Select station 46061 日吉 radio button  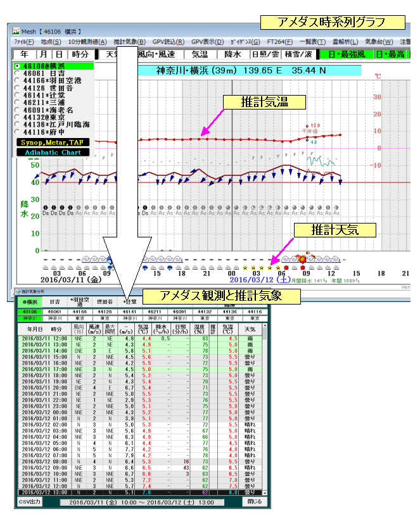pyautogui.click(x=18, y=73)
